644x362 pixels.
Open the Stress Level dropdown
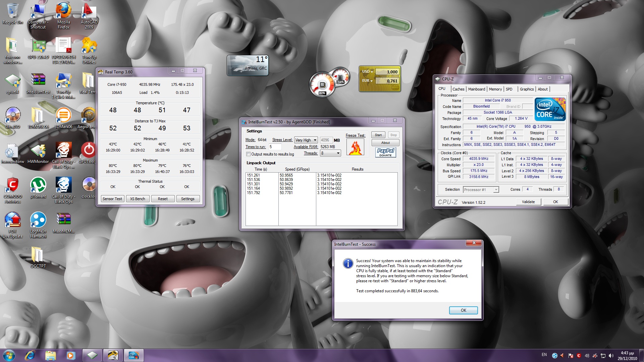(306, 140)
